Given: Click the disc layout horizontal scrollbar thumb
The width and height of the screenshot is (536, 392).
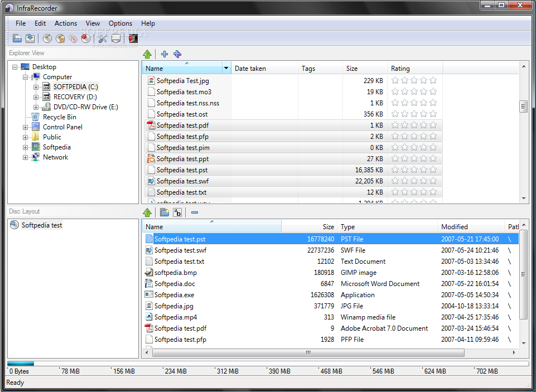Looking at the screenshot, I should [308, 352].
